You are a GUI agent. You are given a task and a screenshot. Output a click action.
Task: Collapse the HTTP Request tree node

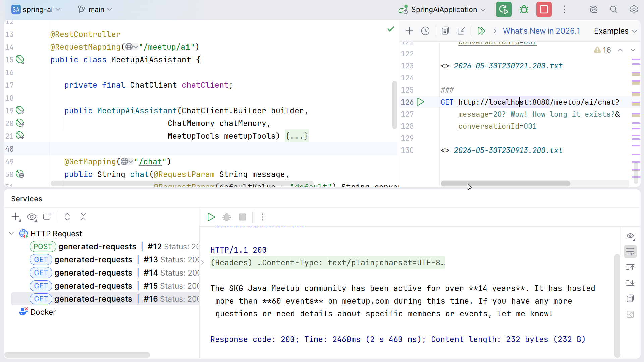[x=11, y=233]
